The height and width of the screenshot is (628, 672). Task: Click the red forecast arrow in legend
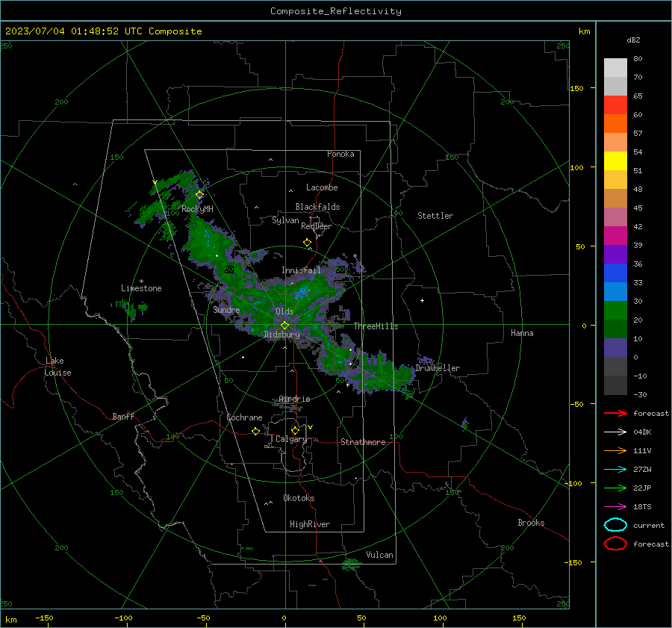pos(615,413)
